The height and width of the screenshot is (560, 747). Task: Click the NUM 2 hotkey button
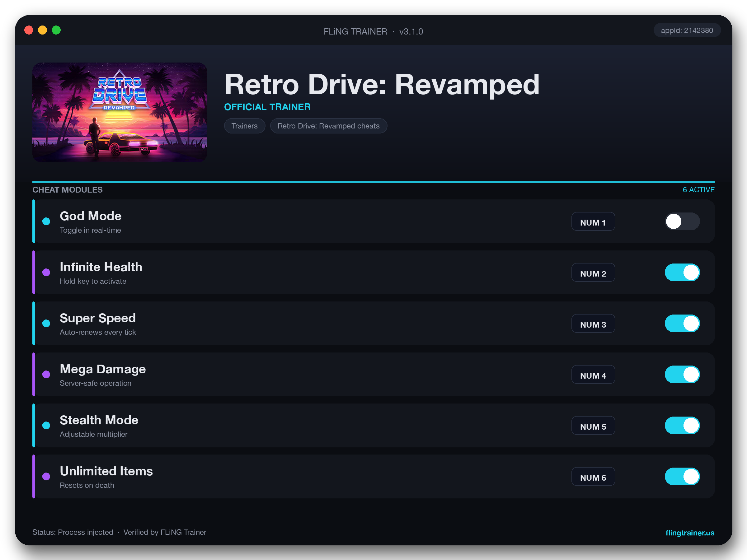coord(593,273)
